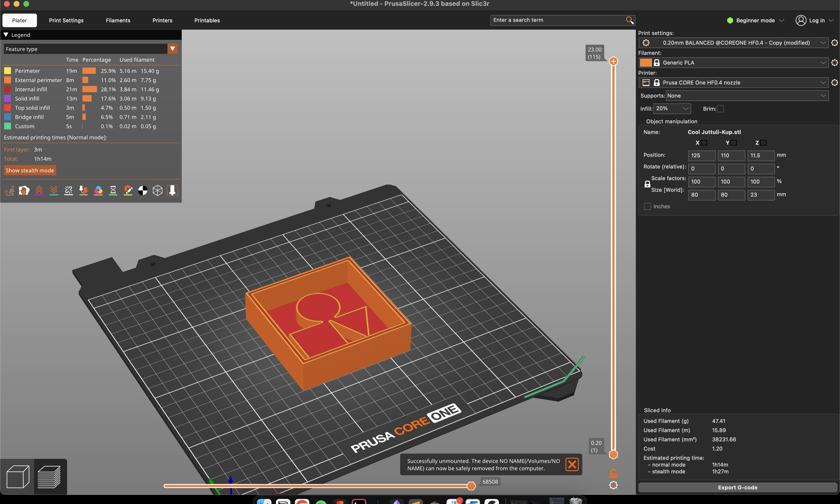Toggle the pause prints hourglass icon

pos(113,191)
